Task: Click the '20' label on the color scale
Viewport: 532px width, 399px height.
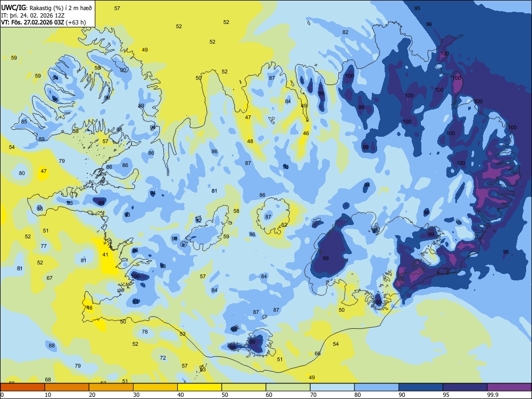Action: tap(92, 395)
